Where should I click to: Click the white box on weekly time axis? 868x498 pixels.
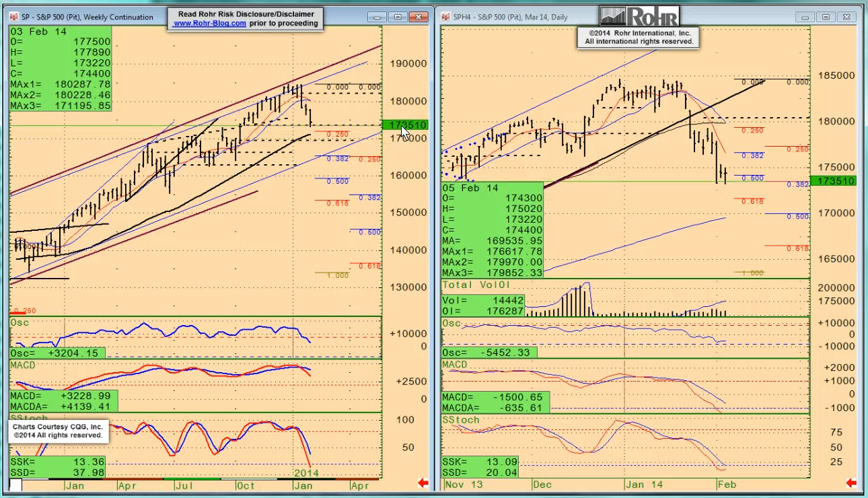pyautogui.click(x=16, y=485)
